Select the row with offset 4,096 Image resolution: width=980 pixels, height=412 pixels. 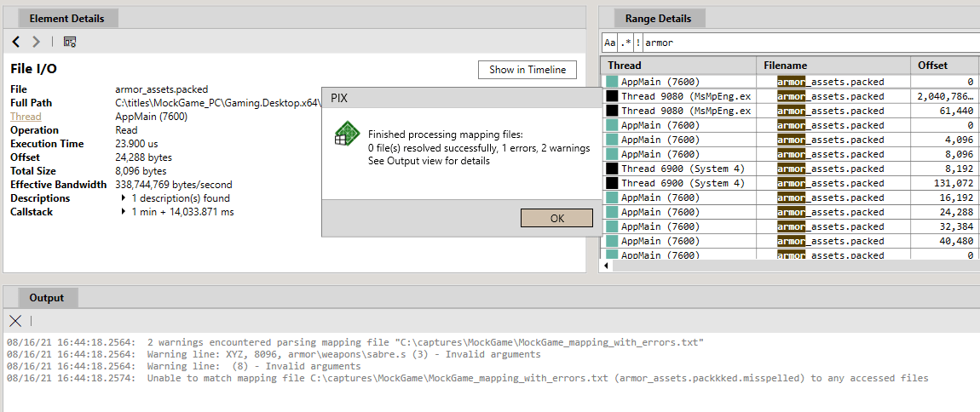791,140
